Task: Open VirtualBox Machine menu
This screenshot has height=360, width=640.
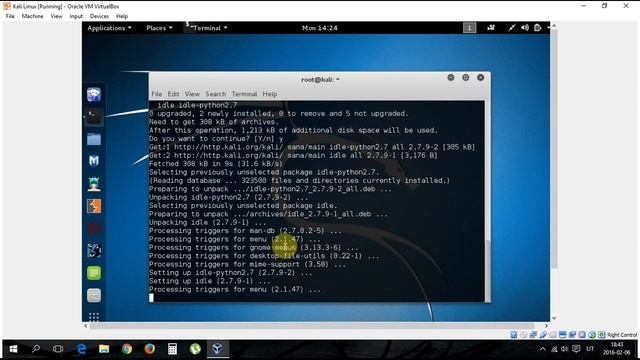Action: 32,16
